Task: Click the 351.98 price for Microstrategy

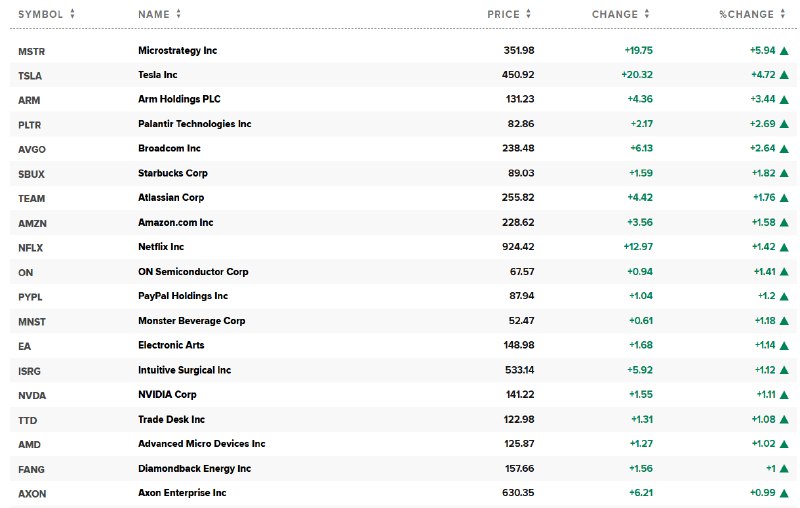Action: [x=519, y=50]
